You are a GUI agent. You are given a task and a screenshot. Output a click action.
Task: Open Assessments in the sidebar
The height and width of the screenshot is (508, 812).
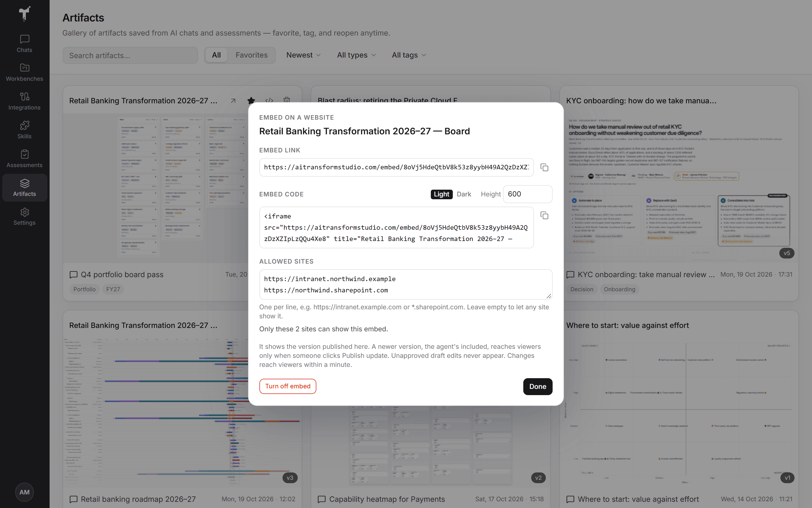coord(25,159)
